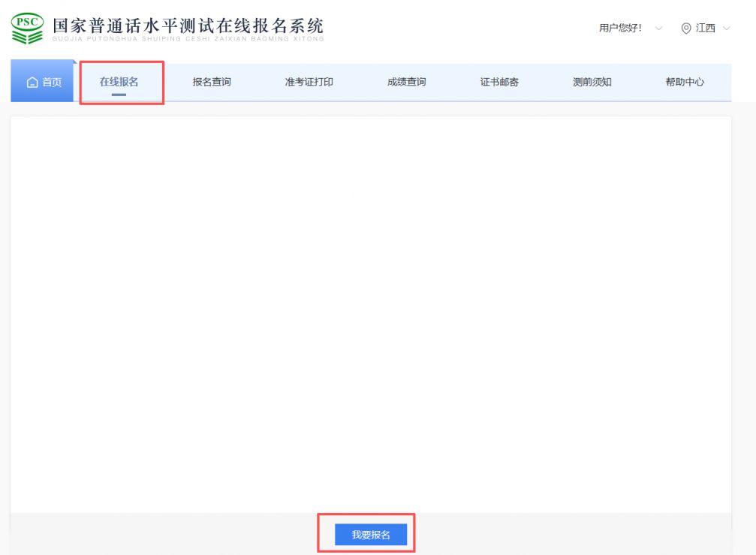This screenshot has height=555, width=756.
Task: Go to the 首页 homepage tab
Action: [41, 82]
